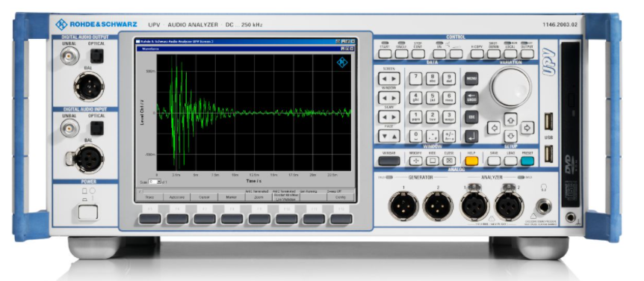Image resolution: width=644 pixels, height=281 pixels.
Task: Toggle the STOP CONT key
Action: tap(418, 54)
